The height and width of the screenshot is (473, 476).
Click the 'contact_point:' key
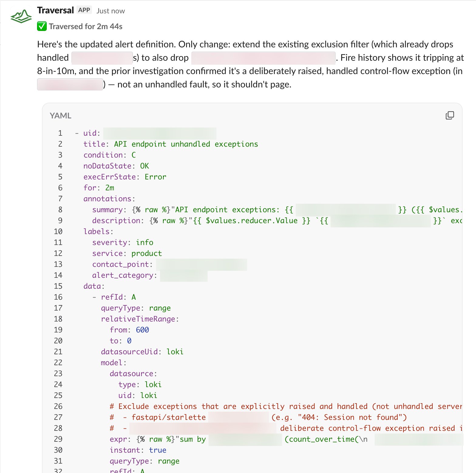point(122,264)
